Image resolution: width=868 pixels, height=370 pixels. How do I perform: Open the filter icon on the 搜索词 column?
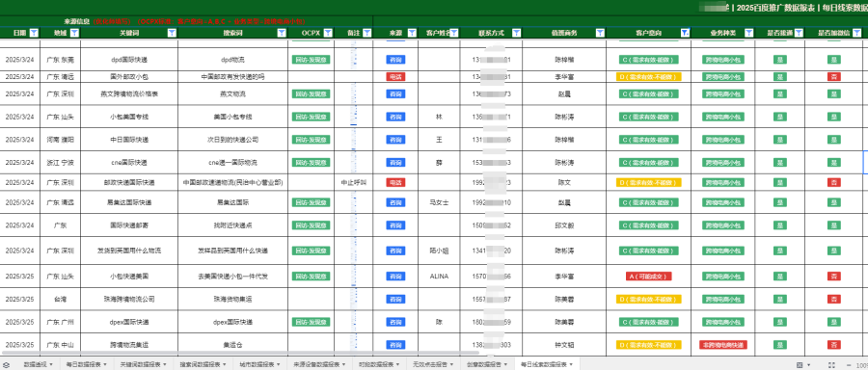tap(282, 33)
